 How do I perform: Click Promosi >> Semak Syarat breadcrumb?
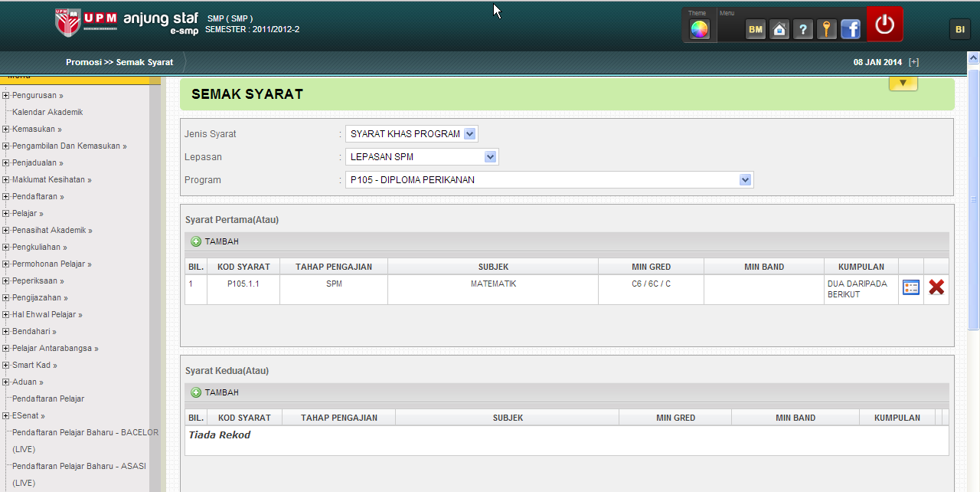point(119,62)
